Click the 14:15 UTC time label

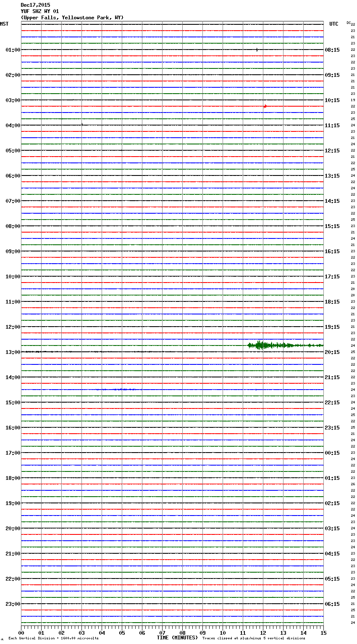(332, 201)
